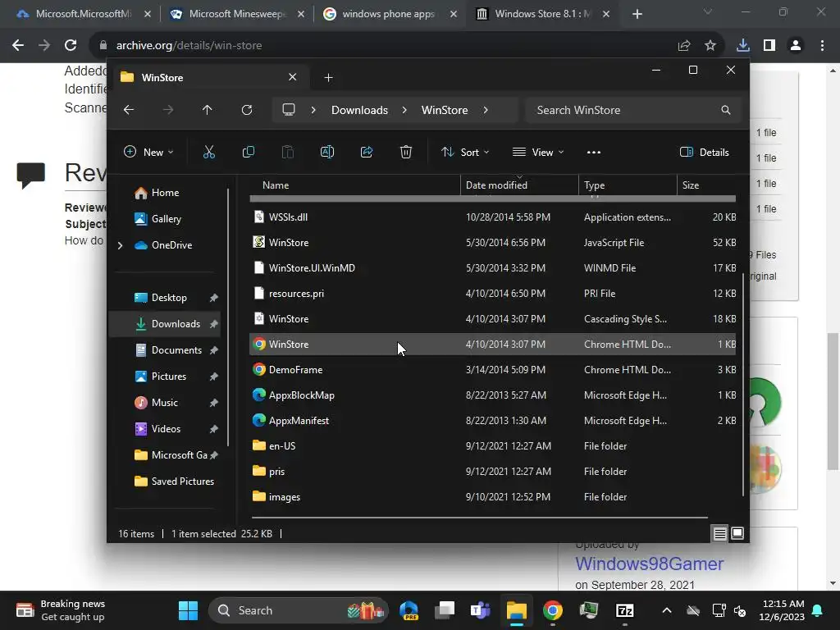Open the View dropdown
Viewport: 840px width, 630px height.
pos(538,152)
